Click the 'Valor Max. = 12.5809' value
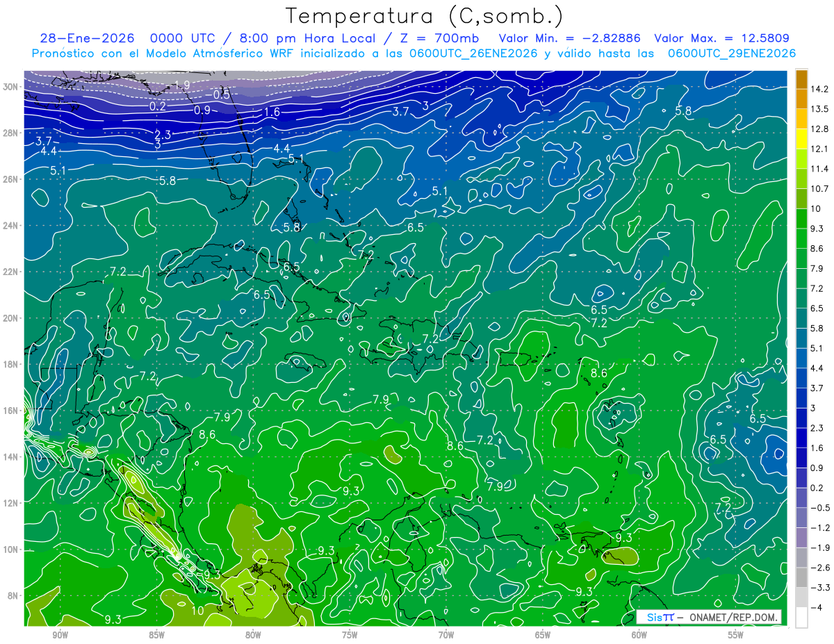The width and height of the screenshot is (834, 644). click(x=721, y=38)
